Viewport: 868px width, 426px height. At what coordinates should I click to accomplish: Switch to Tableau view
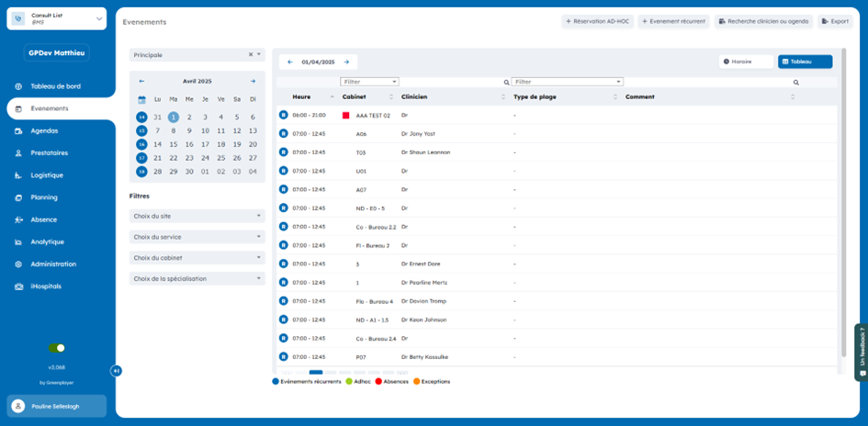tap(805, 62)
